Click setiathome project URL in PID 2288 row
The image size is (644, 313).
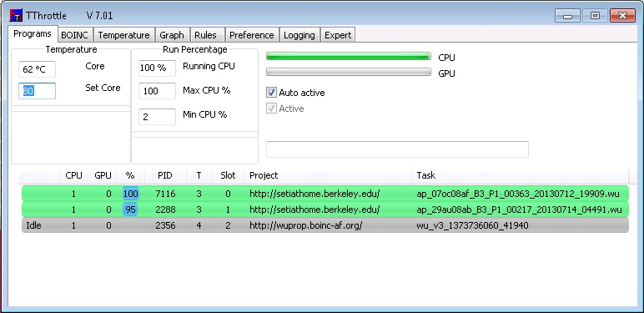coord(314,210)
